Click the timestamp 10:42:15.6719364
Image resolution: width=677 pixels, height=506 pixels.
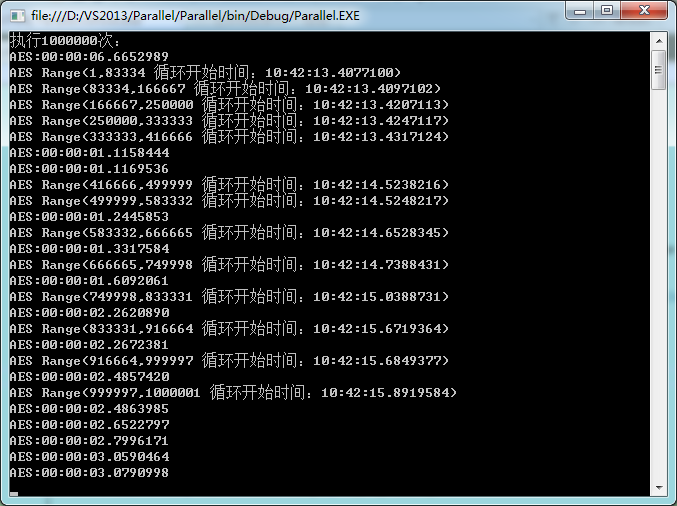click(377, 329)
